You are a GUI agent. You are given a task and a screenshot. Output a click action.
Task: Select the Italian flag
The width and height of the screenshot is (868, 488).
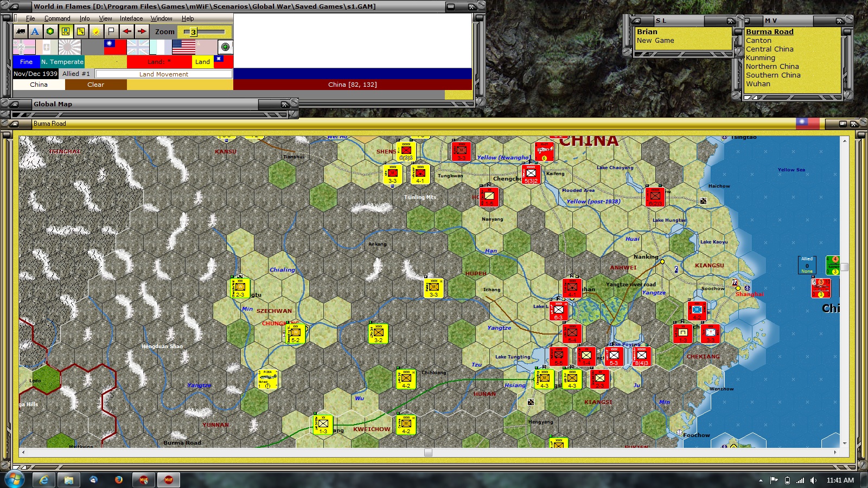(x=47, y=47)
